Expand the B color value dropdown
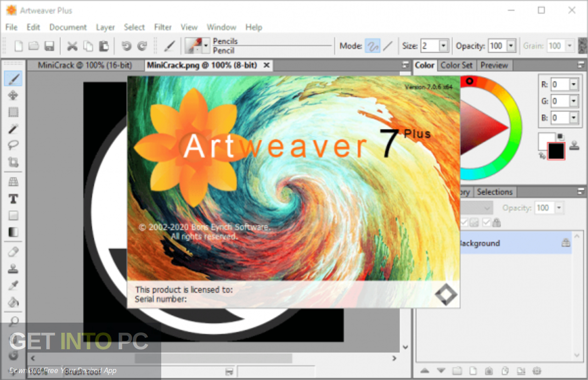 pos(573,118)
